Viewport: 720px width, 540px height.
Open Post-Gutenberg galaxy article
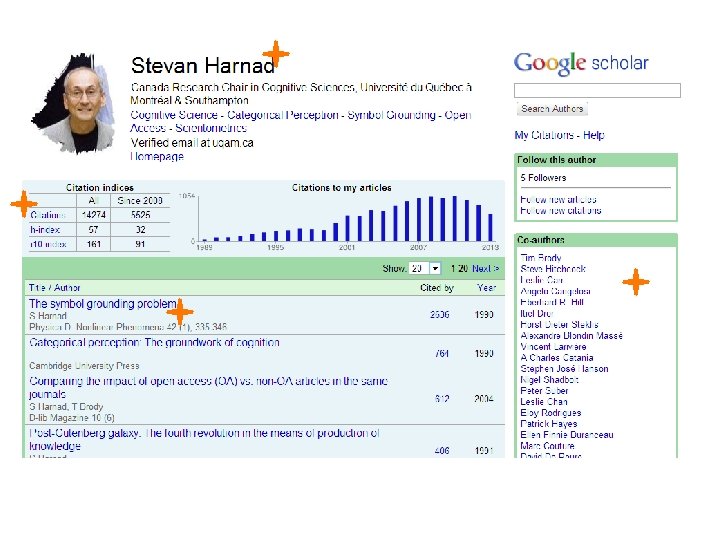(x=204, y=439)
